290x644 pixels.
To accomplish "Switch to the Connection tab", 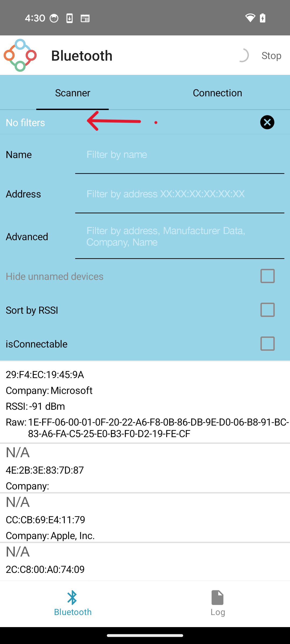I will tap(218, 93).
